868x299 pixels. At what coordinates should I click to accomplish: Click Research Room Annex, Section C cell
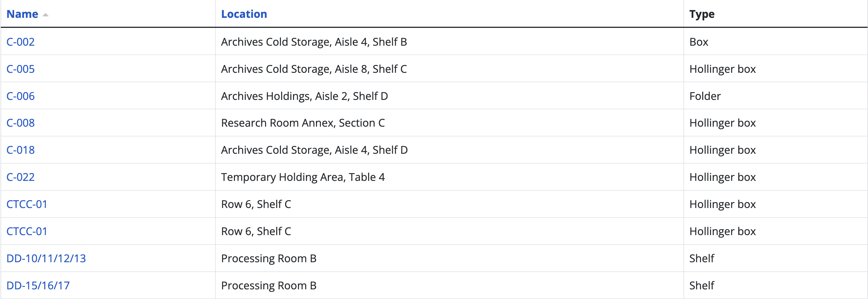click(x=303, y=123)
